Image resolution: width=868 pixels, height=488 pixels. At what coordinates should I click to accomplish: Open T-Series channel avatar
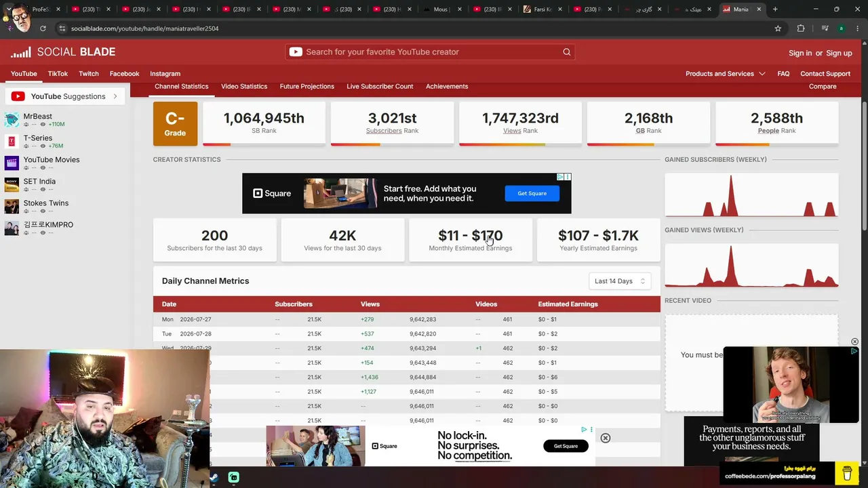coord(12,141)
